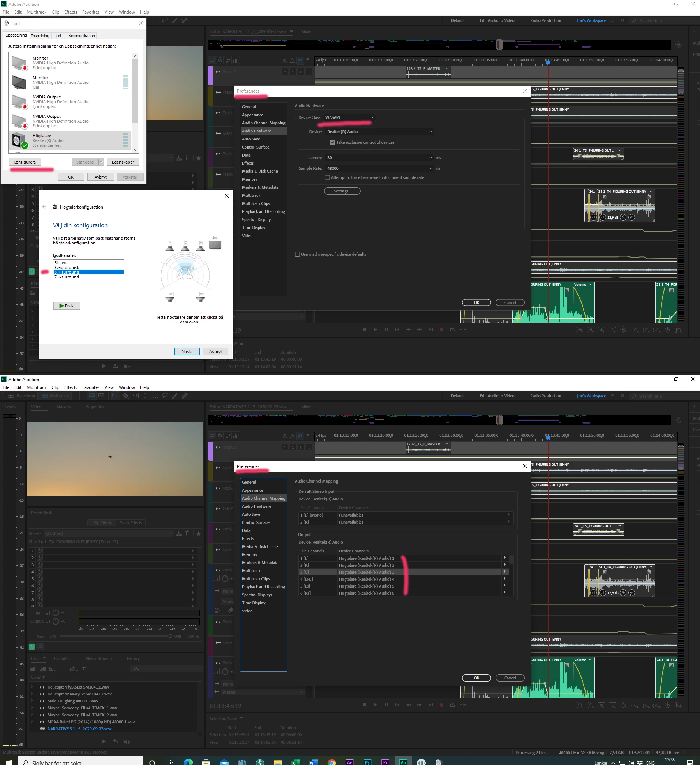Screen dimensions: 700x765
Task: Open Premiere Pro from the taskbar
Action: coord(385,762)
